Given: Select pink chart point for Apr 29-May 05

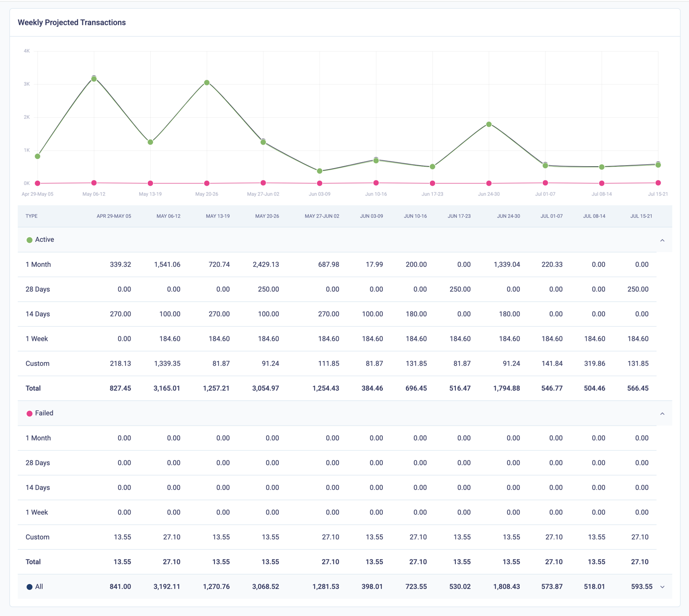Looking at the screenshot, I should click(38, 183).
